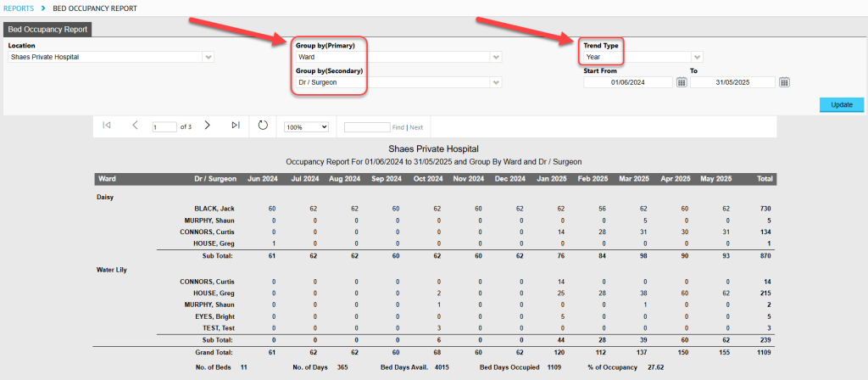Expand Trend Type Year dropdown

point(698,57)
